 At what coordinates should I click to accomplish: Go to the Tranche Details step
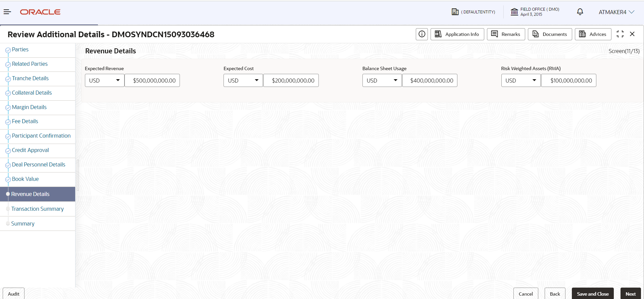click(30, 78)
